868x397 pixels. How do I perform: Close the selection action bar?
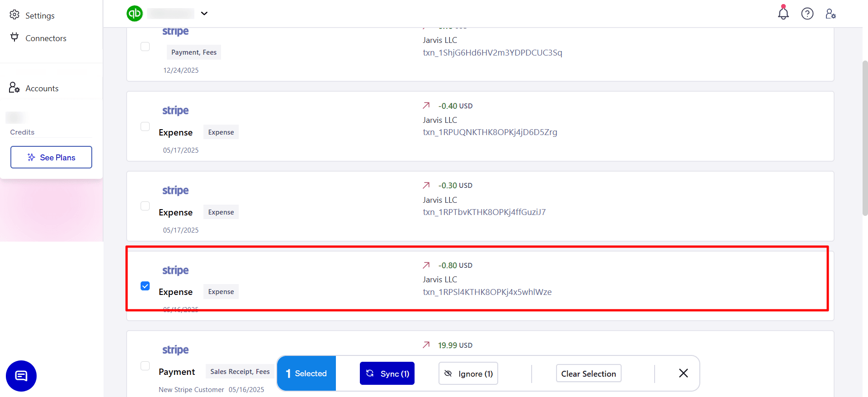pos(684,373)
